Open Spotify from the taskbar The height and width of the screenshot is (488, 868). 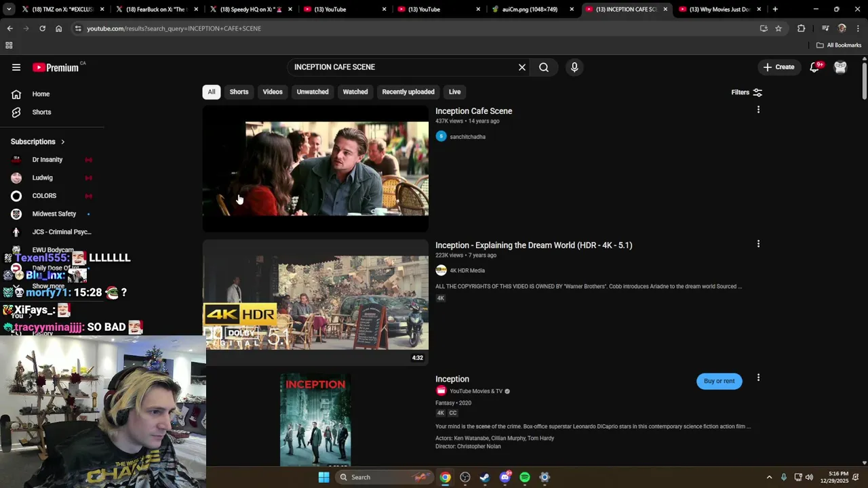525,477
